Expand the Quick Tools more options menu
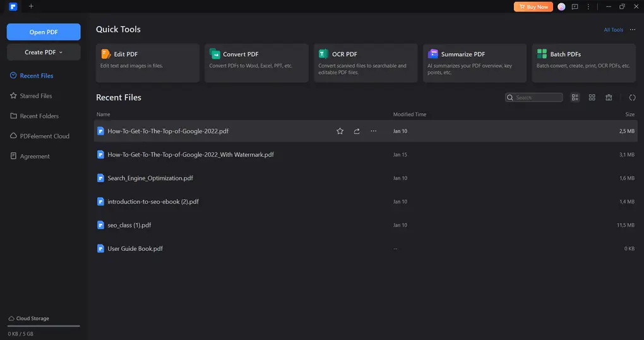The width and height of the screenshot is (644, 340). (632, 30)
